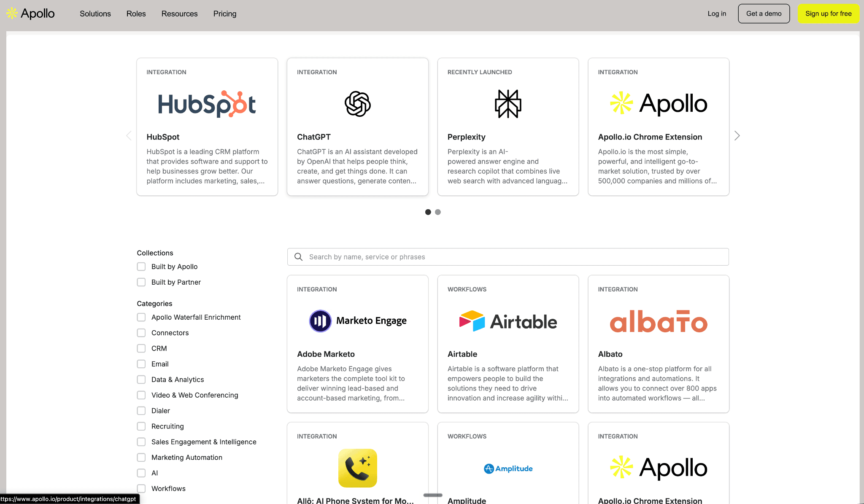Click the Categories heading

pyautogui.click(x=154, y=304)
